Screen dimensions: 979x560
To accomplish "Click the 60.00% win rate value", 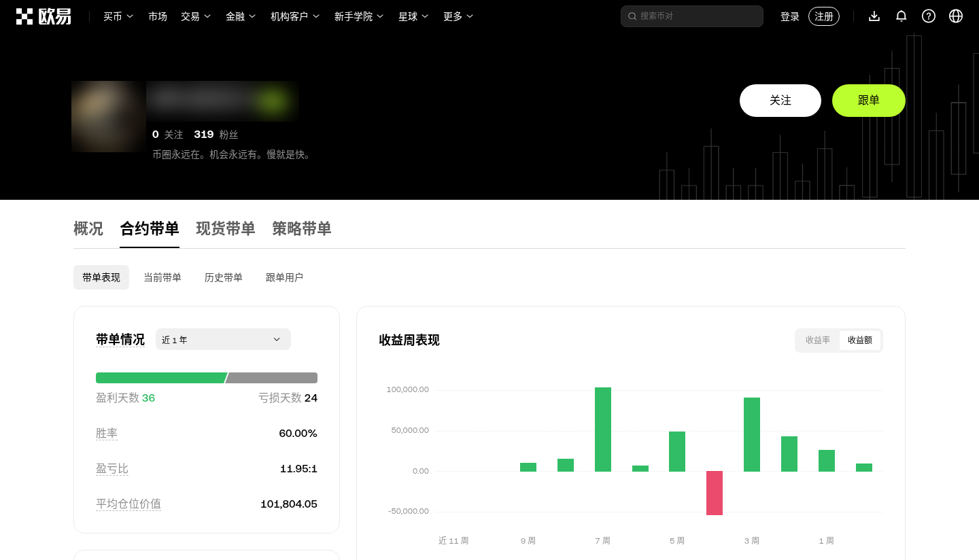I will pos(298,433).
